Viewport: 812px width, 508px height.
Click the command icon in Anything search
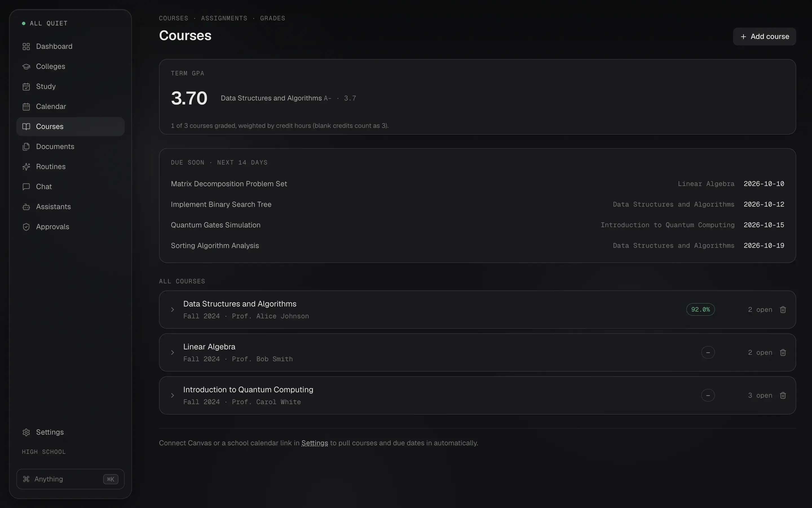point(26,479)
